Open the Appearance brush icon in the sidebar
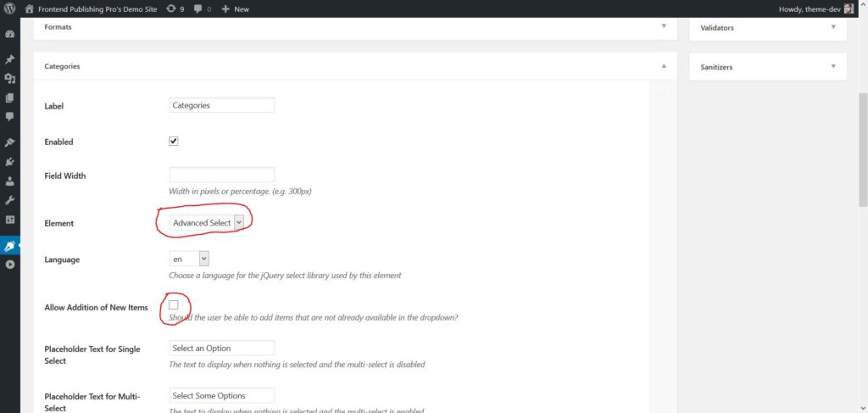 point(9,142)
